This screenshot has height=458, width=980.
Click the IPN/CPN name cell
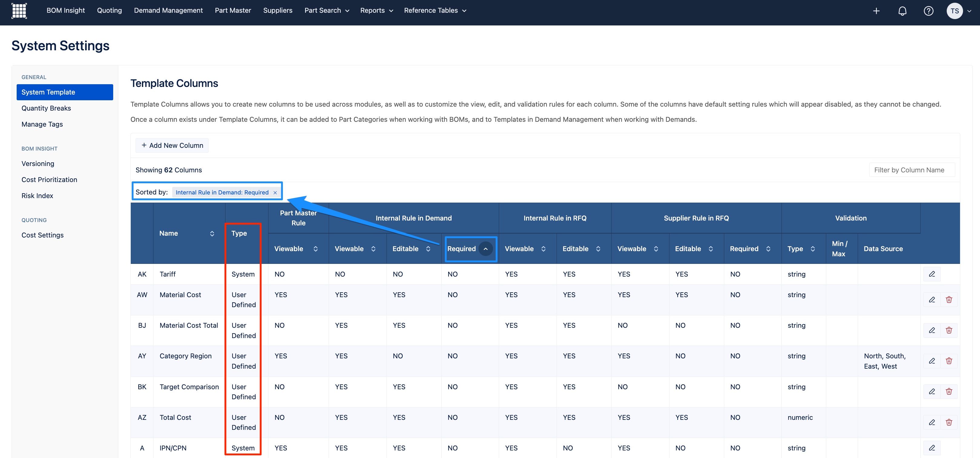pos(173,448)
